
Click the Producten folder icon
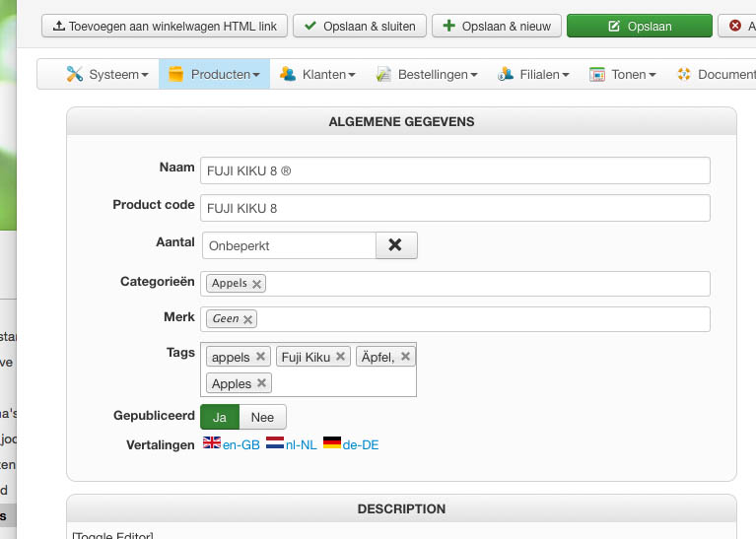(x=176, y=74)
